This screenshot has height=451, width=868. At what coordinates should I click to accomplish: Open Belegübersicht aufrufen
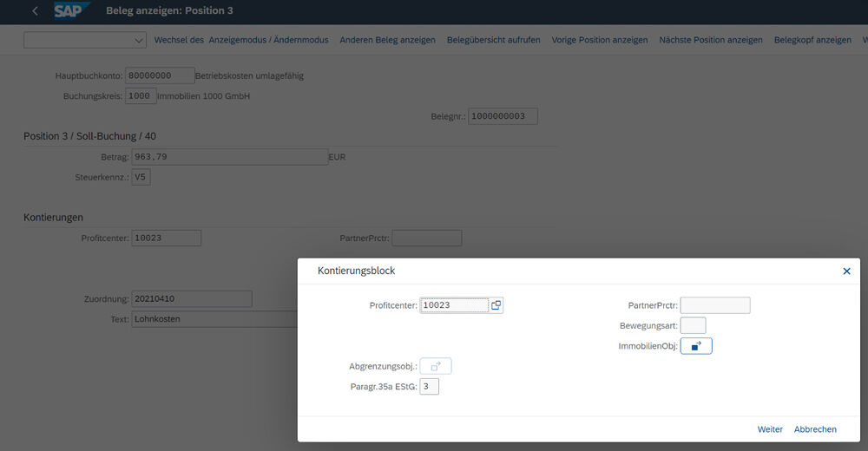point(493,40)
